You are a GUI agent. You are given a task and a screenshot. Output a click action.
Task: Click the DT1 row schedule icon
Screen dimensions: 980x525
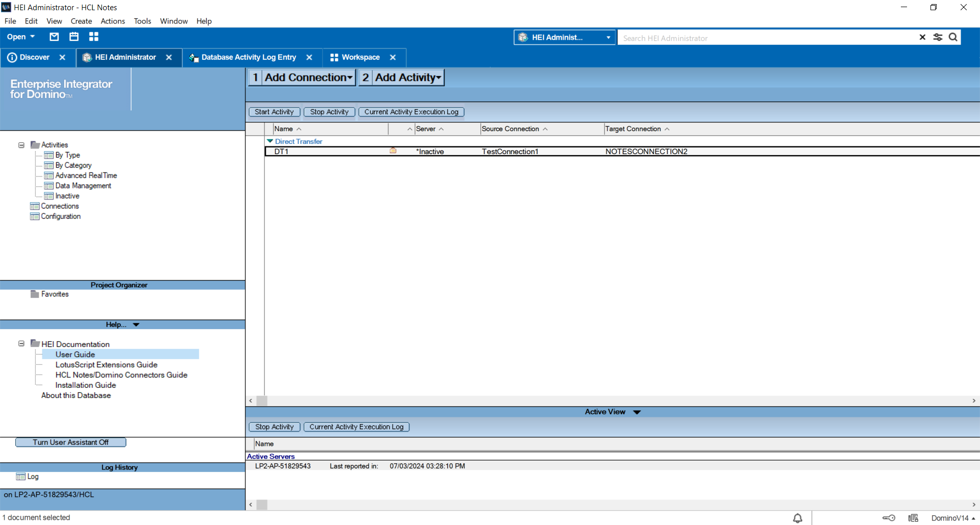pyautogui.click(x=393, y=151)
